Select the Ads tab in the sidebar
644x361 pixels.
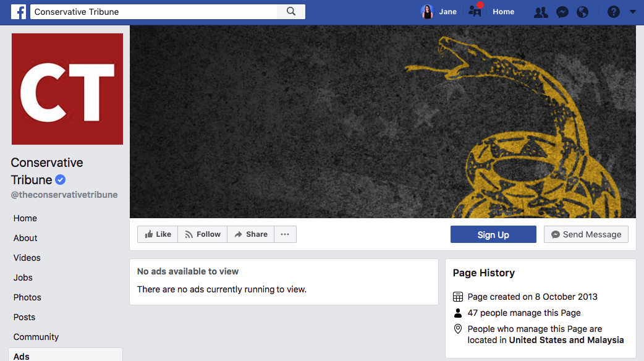click(66, 355)
